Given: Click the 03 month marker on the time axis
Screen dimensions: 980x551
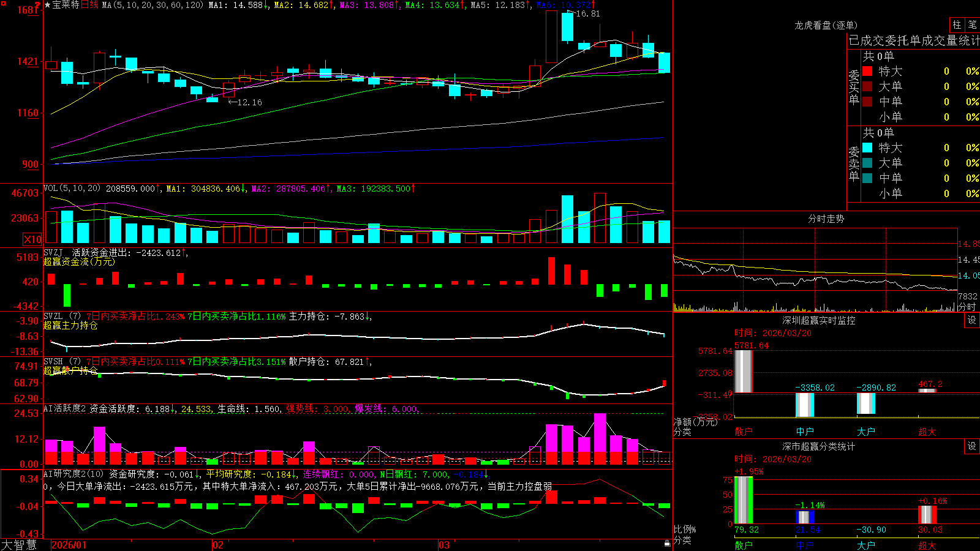Looking at the screenshot, I should click(444, 545).
